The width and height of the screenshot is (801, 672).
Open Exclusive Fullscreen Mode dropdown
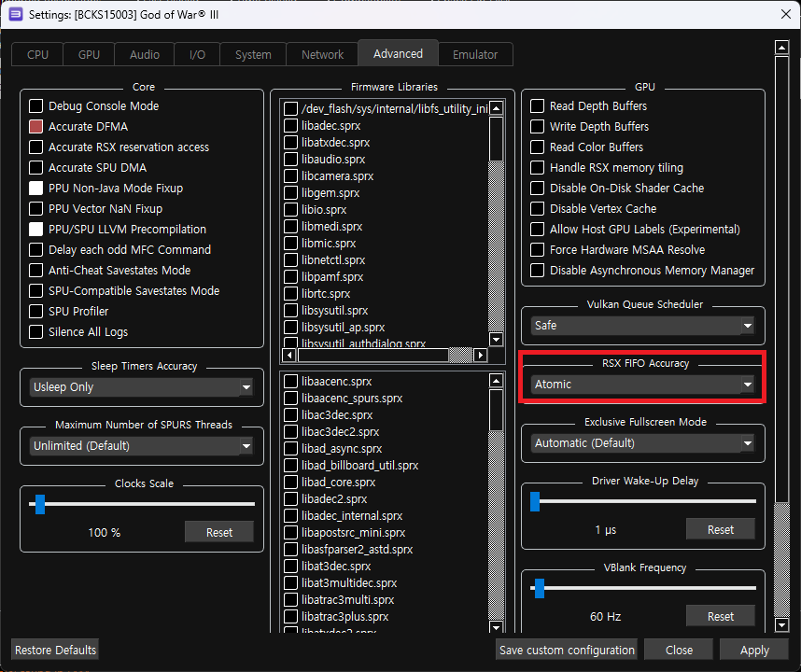[642, 442]
